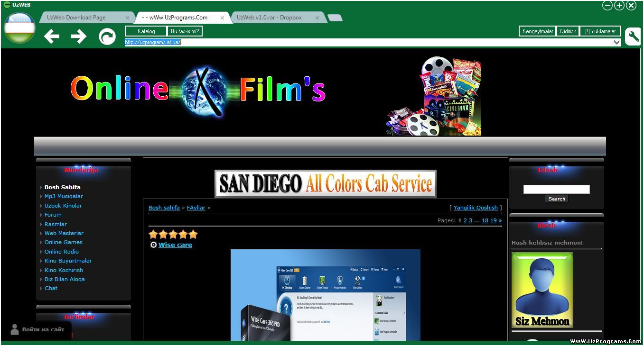Click the Bu tas-ix mi? button

tap(185, 31)
